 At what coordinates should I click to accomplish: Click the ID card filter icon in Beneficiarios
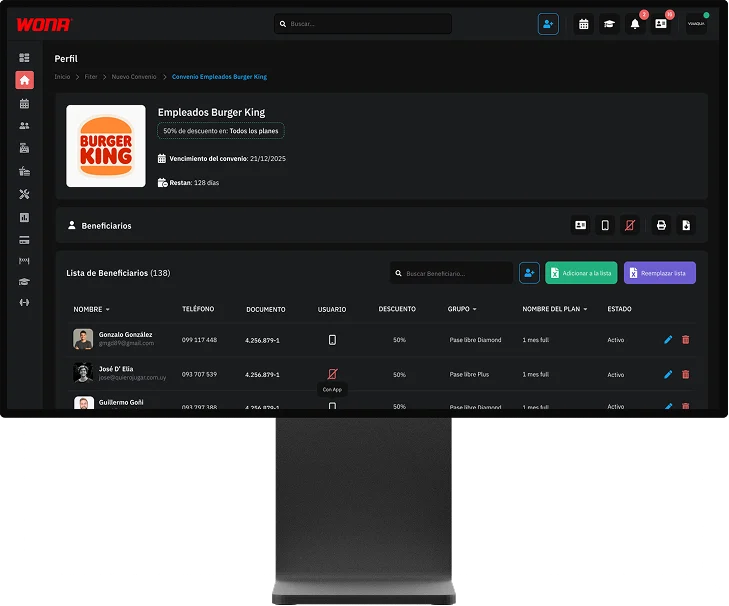[x=580, y=225]
